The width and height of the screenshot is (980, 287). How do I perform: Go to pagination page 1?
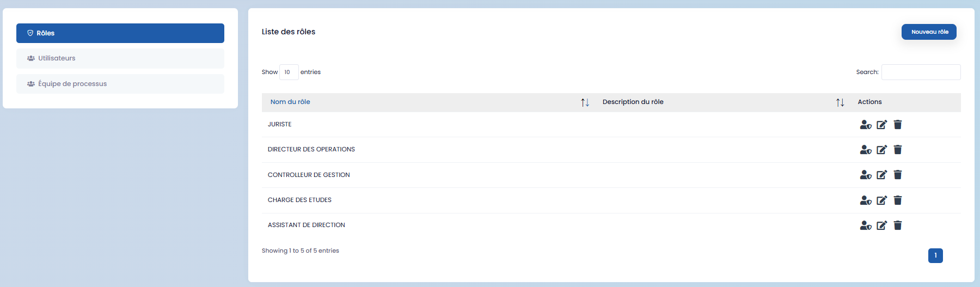(935, 255)
